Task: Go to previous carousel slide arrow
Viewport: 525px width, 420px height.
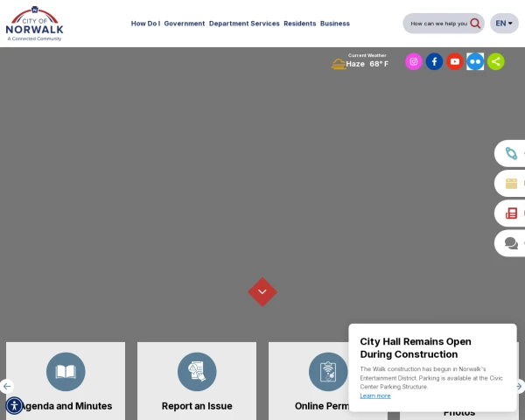Action: 7,386
